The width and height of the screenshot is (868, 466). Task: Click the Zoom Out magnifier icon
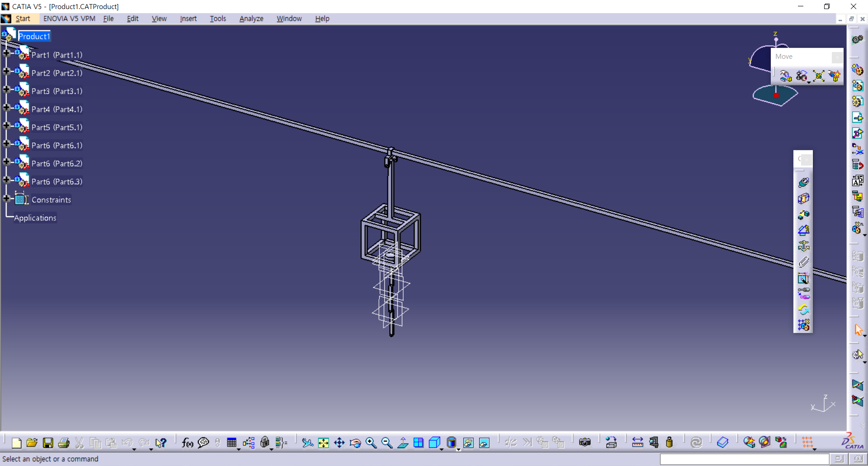coord(387,442)
